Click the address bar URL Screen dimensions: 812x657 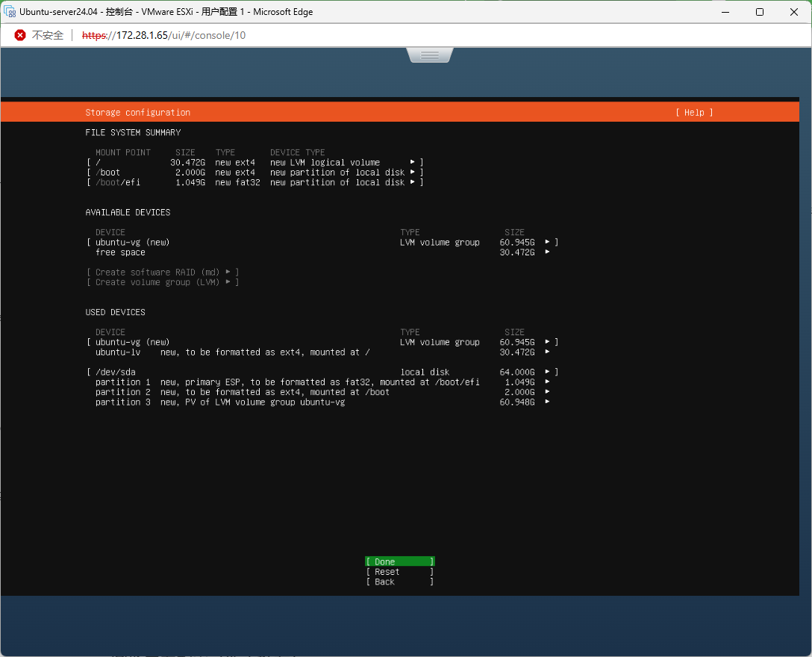tap(163, 35)
